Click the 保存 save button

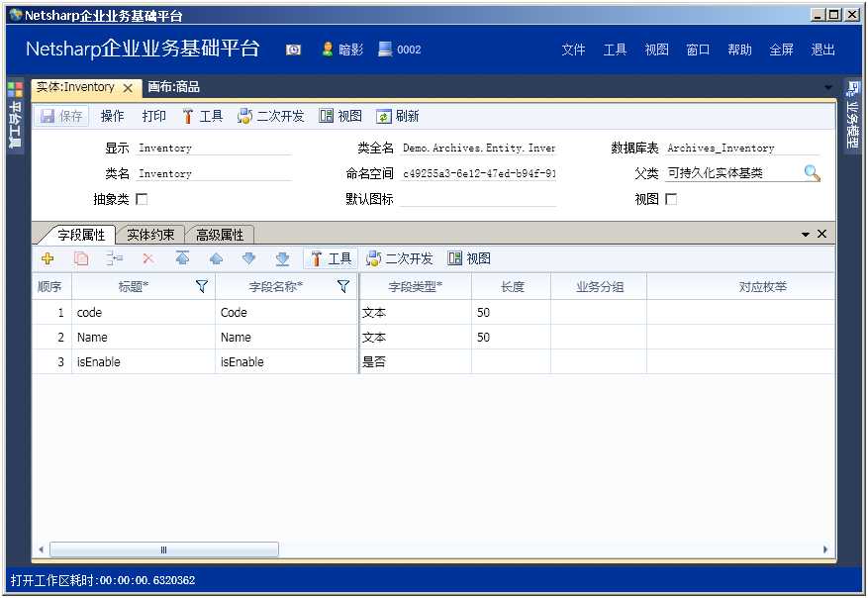click(x=62, y=116)
